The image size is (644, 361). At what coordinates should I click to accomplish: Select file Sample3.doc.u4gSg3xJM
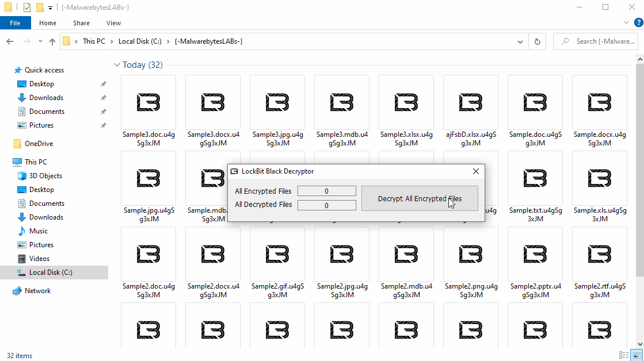pyautogui.click(x=148, y=111)
